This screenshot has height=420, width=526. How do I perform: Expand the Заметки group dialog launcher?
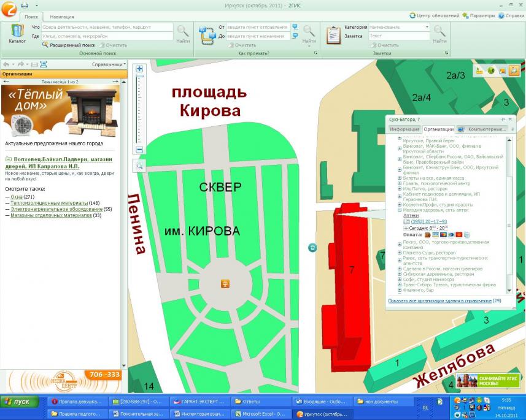pyautogui.click(x=446, y=53)
